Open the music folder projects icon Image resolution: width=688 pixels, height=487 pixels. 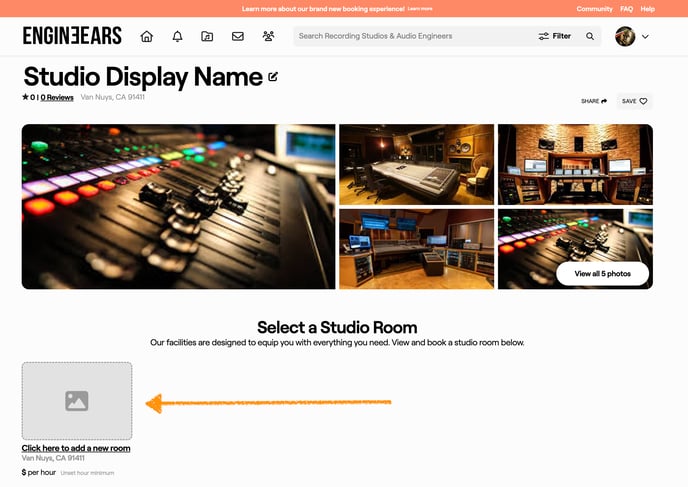[x=207, y=36]
